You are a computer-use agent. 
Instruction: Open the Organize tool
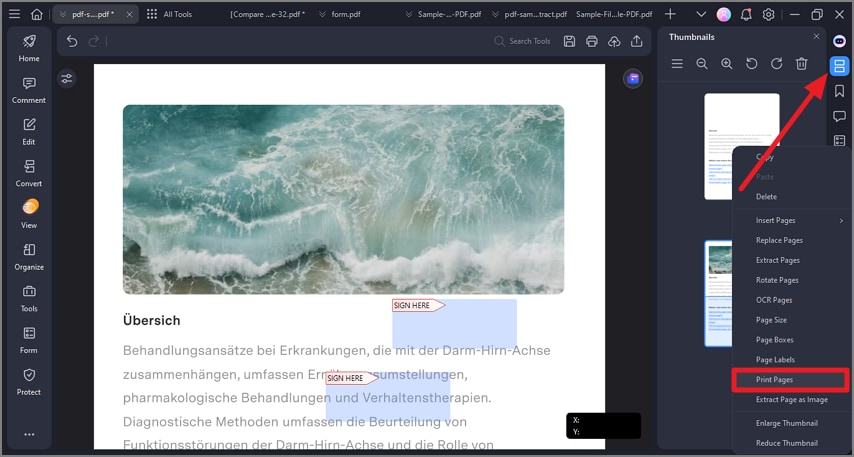(29, 257)
